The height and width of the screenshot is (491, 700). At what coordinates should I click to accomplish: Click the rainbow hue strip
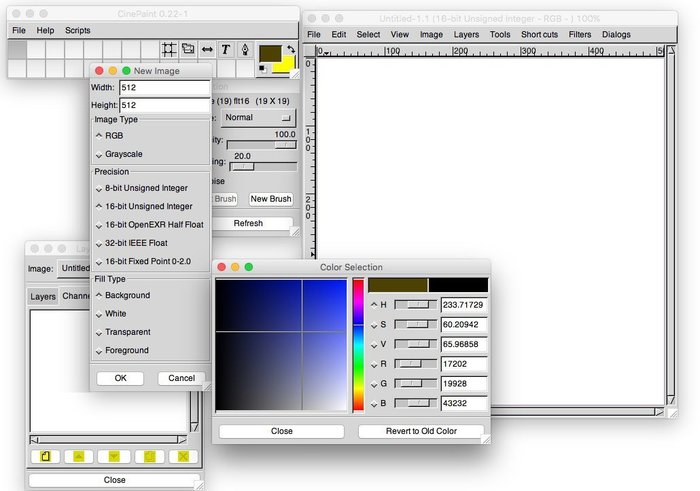[x=358, y=345]
